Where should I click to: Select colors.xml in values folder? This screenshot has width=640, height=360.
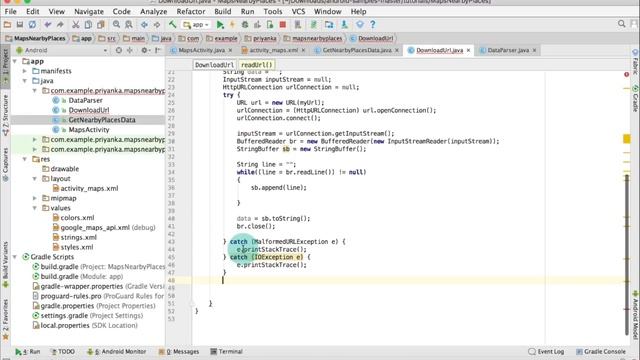click(x=77, y=218)
